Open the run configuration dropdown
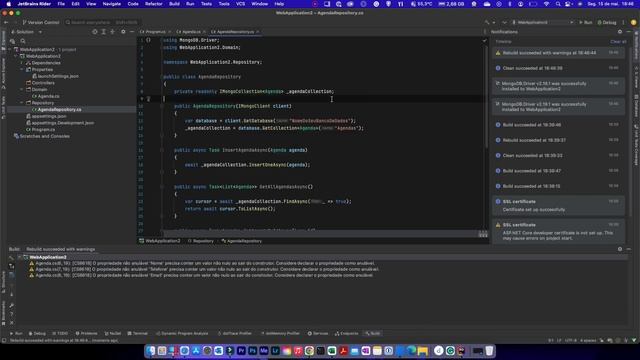The image size is (640, 360). tap(543, 22)
